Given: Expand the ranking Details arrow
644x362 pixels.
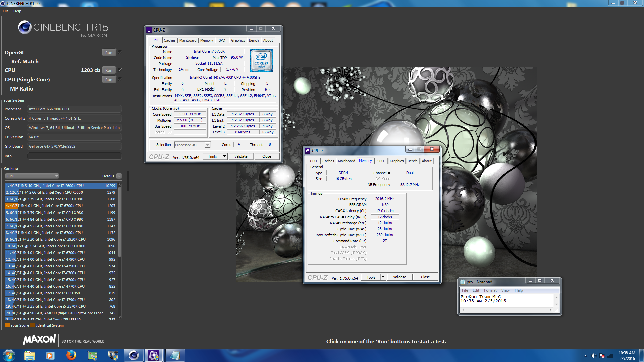Looking at the screenshot, I should coord(119,176).
